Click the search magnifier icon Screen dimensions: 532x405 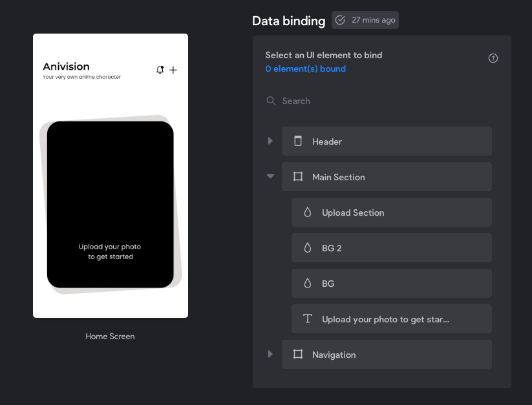[x=271, y=101]
